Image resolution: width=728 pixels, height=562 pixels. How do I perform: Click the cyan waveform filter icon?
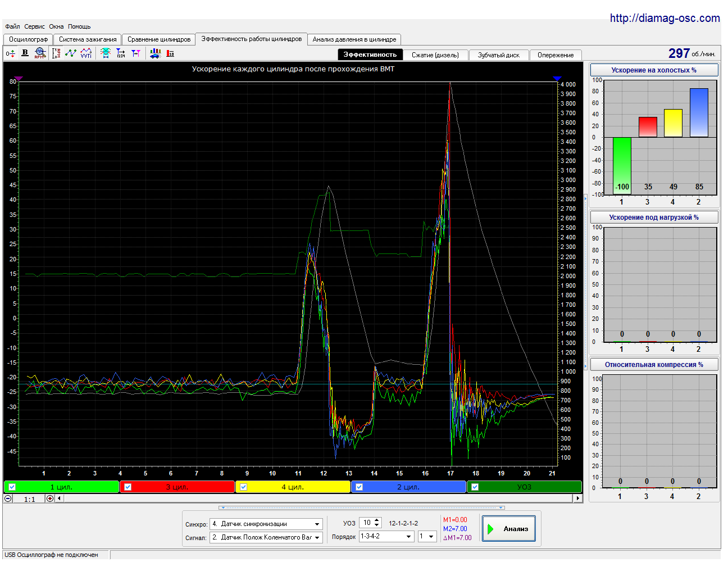coord(106,53)
